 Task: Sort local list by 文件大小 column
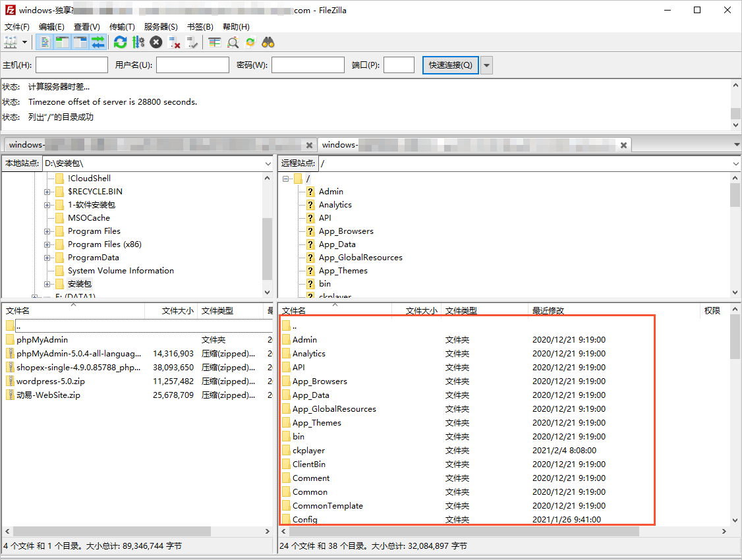pos(171,311)
